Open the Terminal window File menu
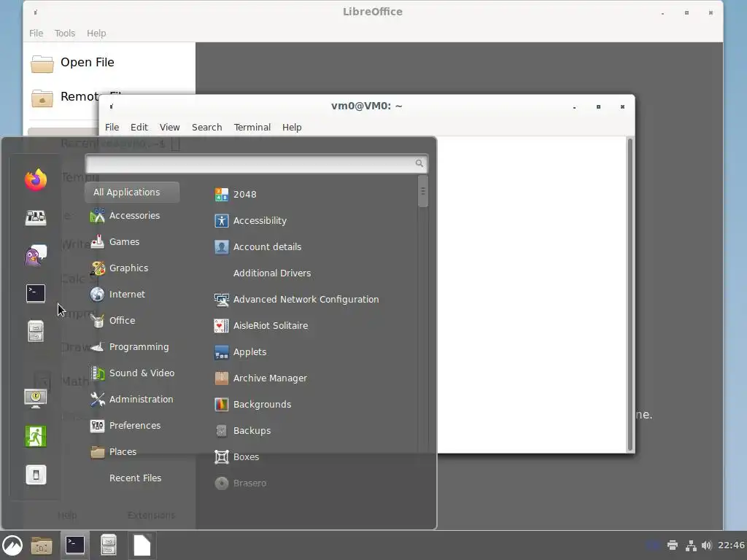747x560 pixels. click(x=112, y=127)
